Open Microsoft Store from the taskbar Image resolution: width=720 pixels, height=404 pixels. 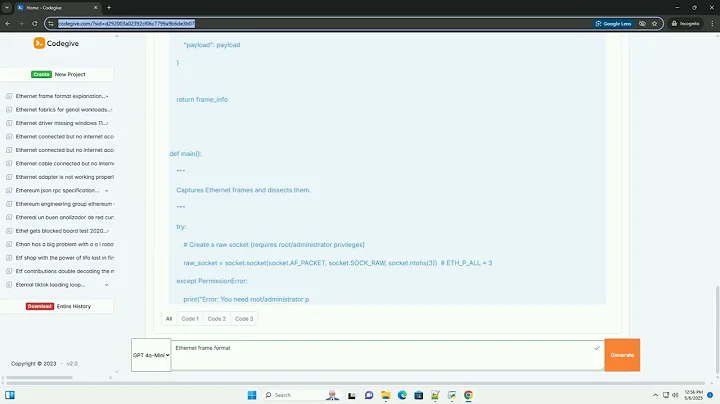coord(418,395)
